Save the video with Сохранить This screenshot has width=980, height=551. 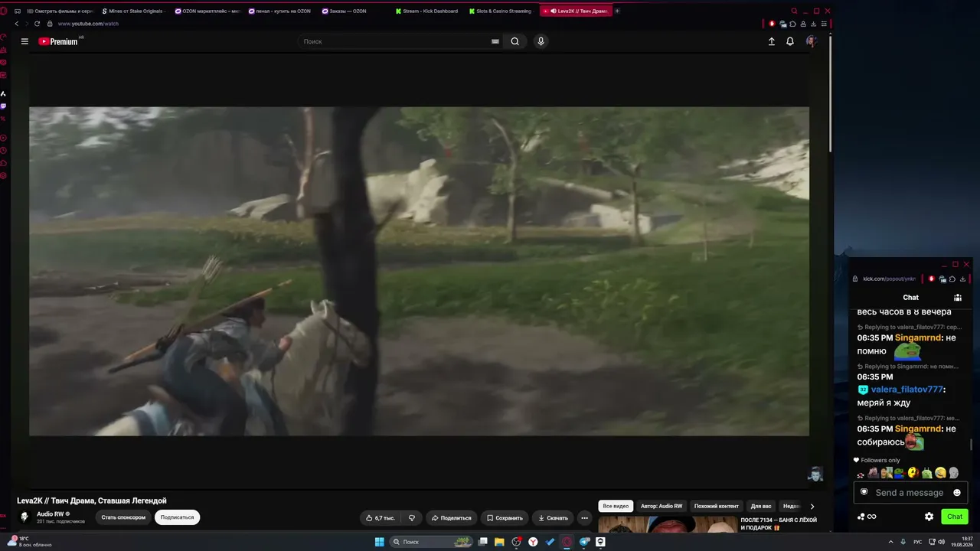[x=505, y=518]
